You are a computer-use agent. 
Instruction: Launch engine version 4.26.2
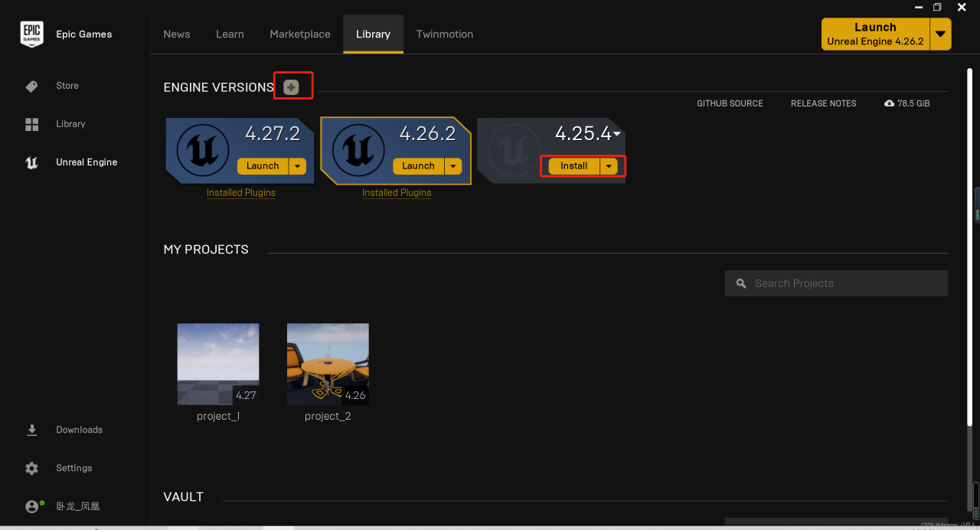[418, 165]
